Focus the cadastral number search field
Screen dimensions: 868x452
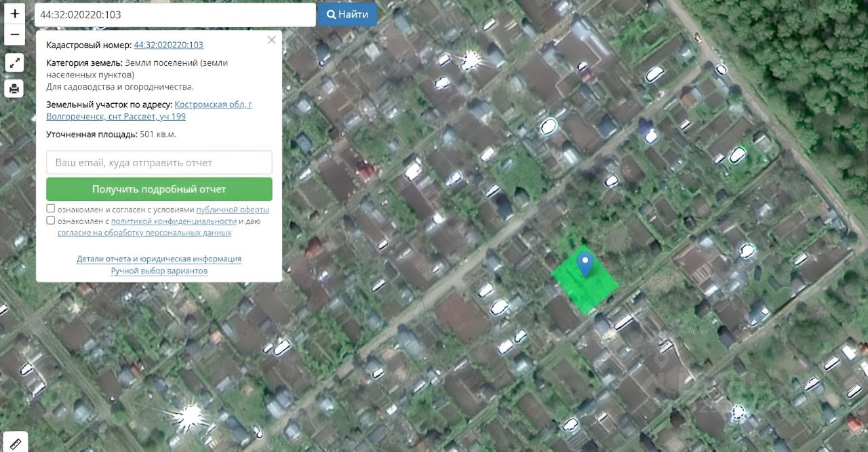[x=175, y=14]
